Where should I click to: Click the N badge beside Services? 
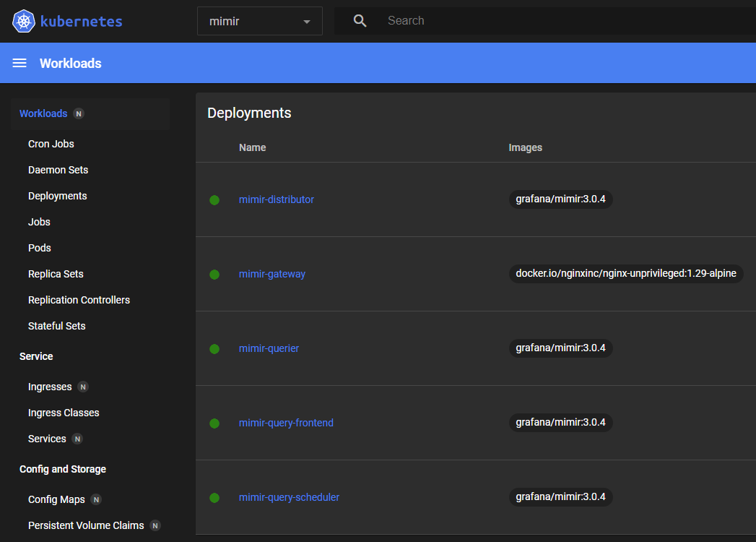pos(77,439)
